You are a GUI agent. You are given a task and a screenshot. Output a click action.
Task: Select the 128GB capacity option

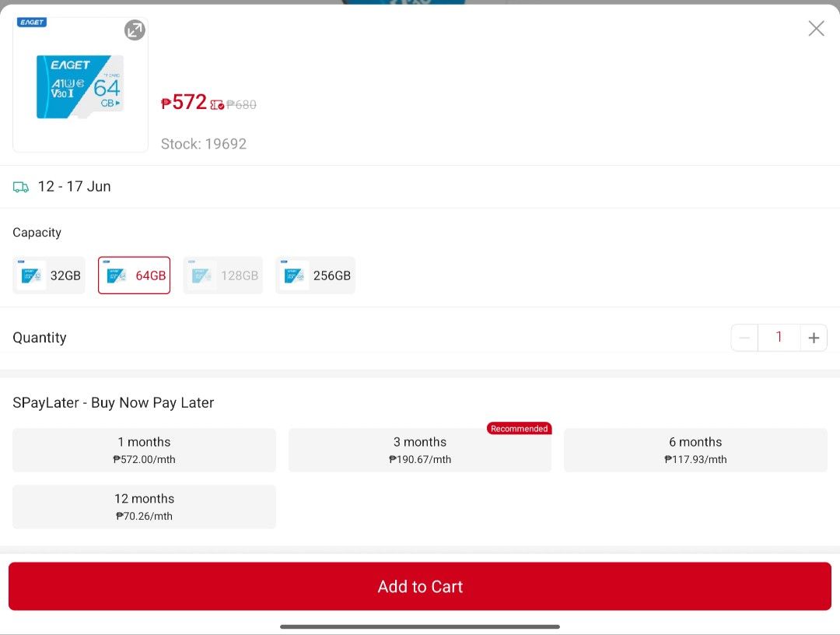(x=223, y=275)
